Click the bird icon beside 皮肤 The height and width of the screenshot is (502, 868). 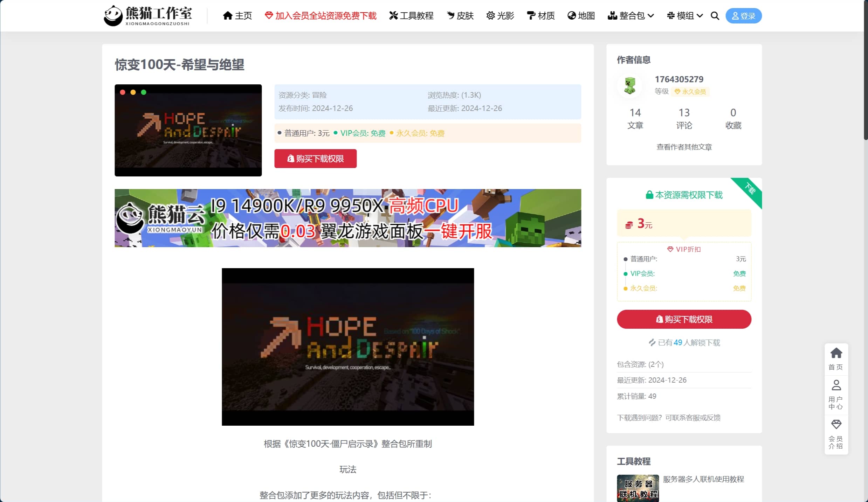(450, 15)
